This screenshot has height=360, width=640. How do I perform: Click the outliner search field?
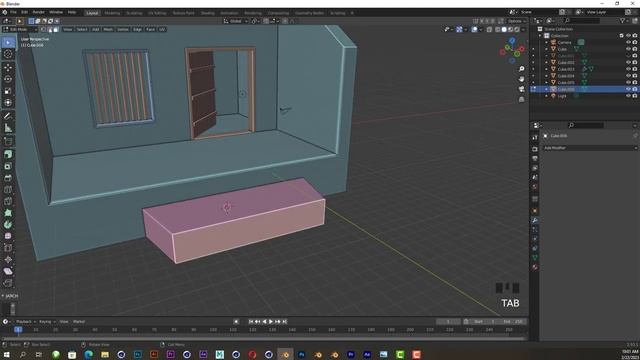click(582, 20)
